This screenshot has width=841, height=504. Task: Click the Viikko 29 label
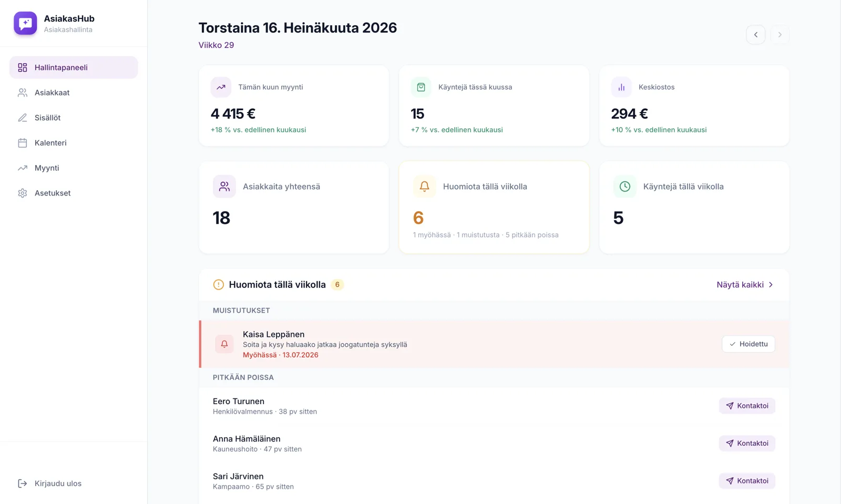[x=216, y=45]
